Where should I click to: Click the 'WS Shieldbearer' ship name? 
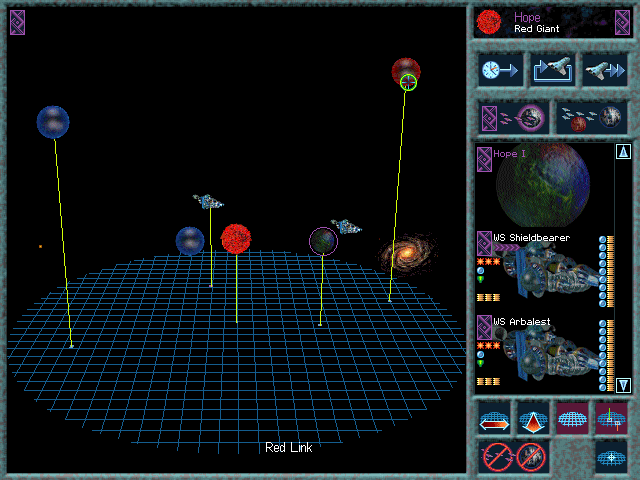coord(531,238)
